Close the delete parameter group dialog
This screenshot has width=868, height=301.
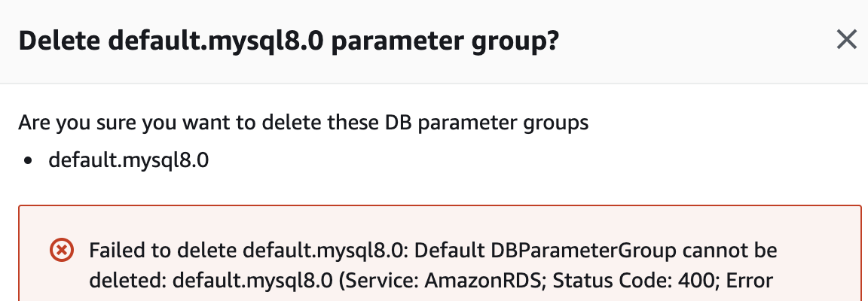pos(847,40)
